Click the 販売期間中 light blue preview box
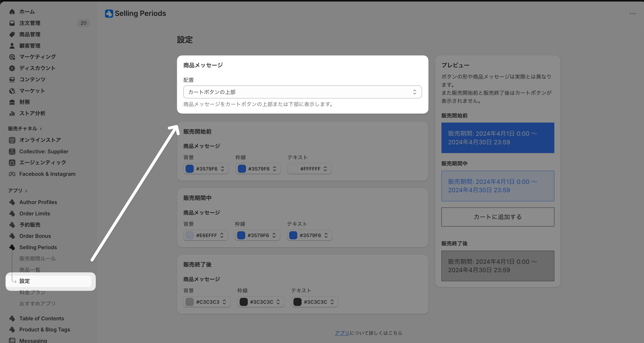Screen dimensions: 644x343 tap(498, 186)
